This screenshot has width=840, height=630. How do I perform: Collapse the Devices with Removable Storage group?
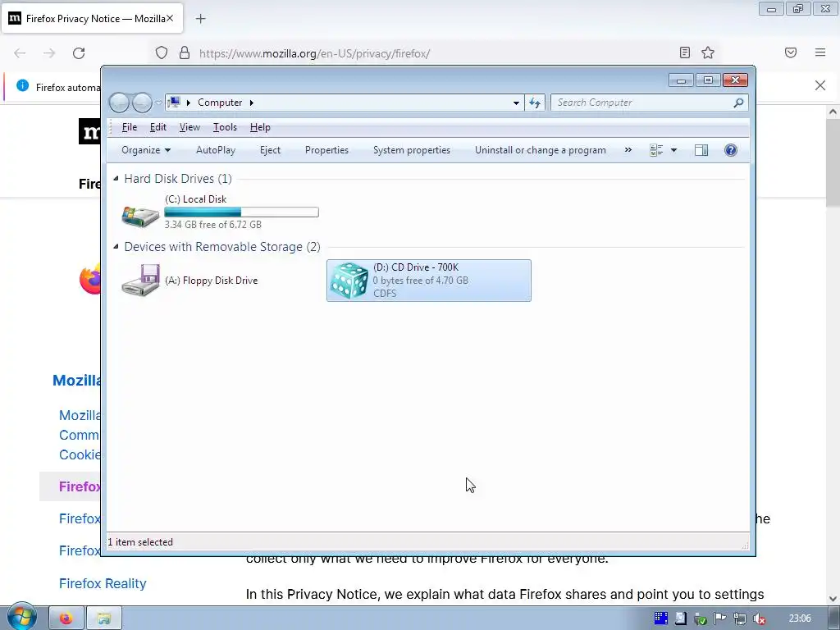click(x=116, y=246)
